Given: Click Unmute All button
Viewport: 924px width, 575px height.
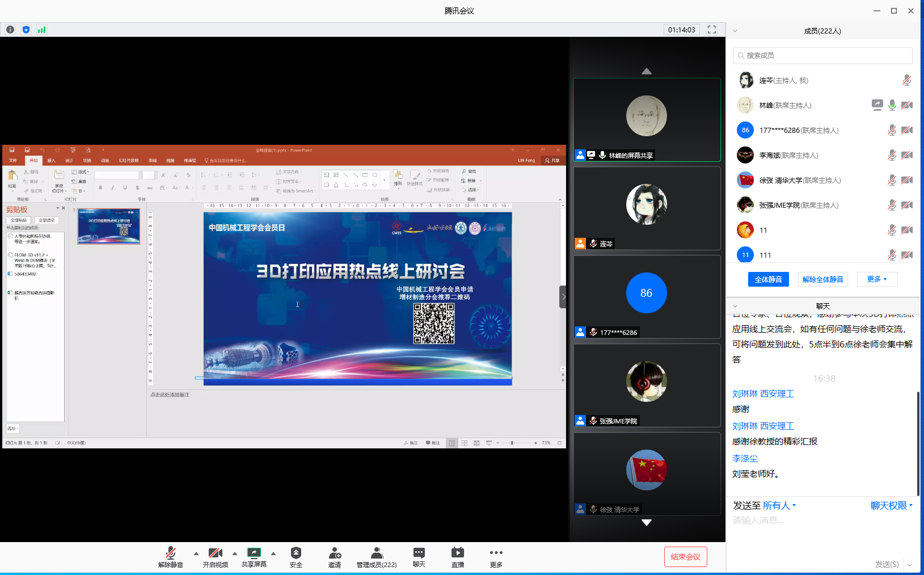Looking at the screenshot, I should (x=823, y=279).
